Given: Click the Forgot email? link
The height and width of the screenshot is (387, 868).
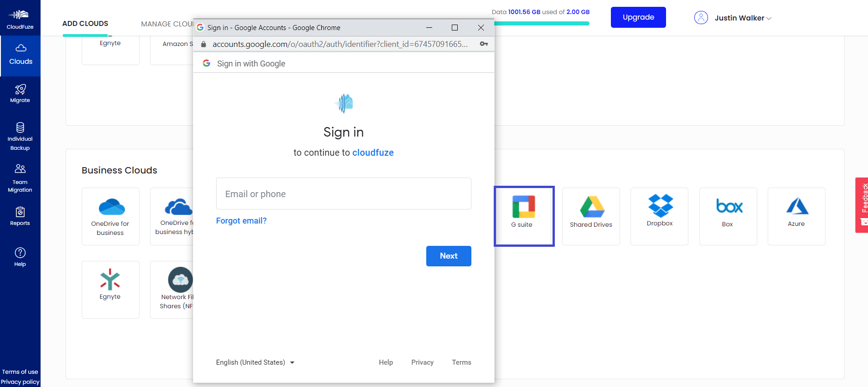Looking at the screenshot, I should (x=241, y=221).
